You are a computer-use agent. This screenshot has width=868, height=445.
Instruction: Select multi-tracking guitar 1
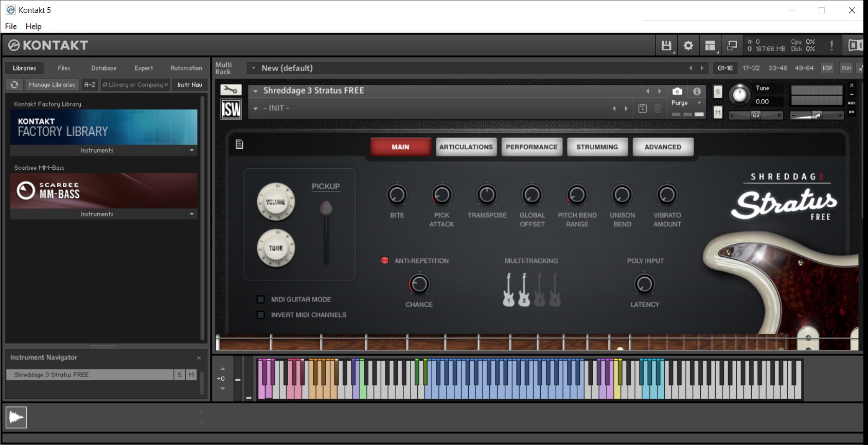click(x=508, y=290)
